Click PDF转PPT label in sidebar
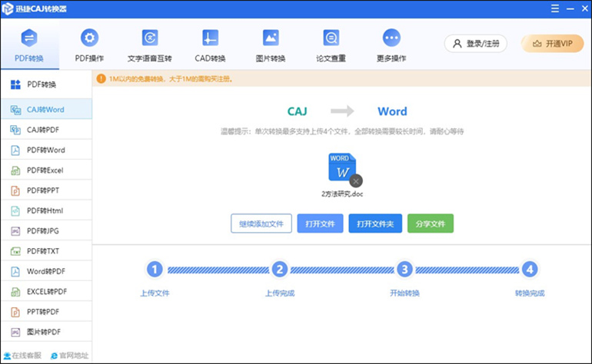 43,190
